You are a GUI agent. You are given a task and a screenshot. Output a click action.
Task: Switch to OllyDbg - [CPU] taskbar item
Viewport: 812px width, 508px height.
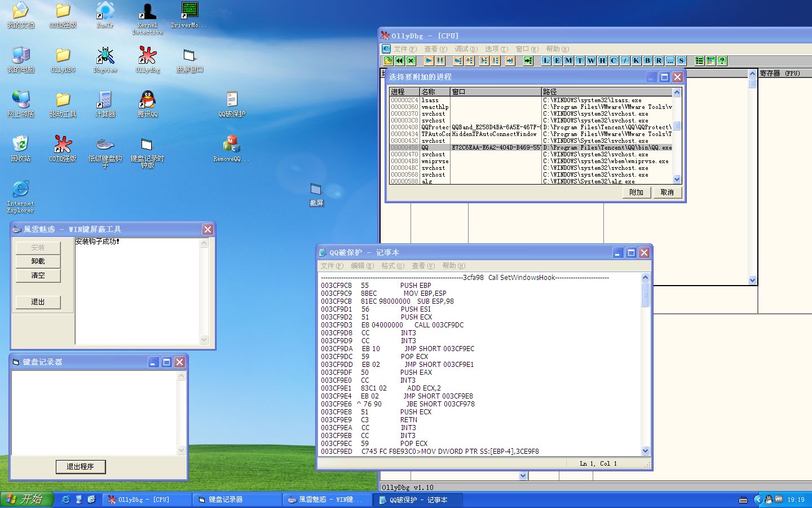147,500
